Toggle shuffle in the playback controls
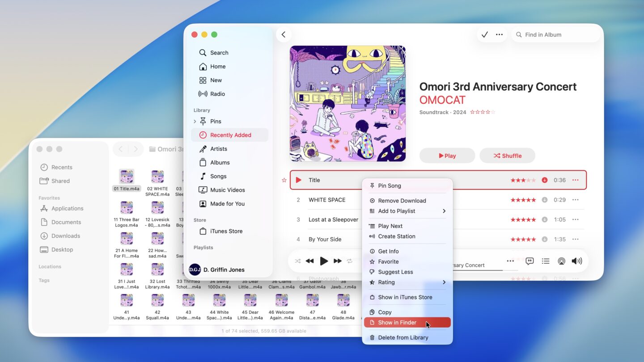Image resolution: width=644 pixels, height=362 pixels. (298, 261)
